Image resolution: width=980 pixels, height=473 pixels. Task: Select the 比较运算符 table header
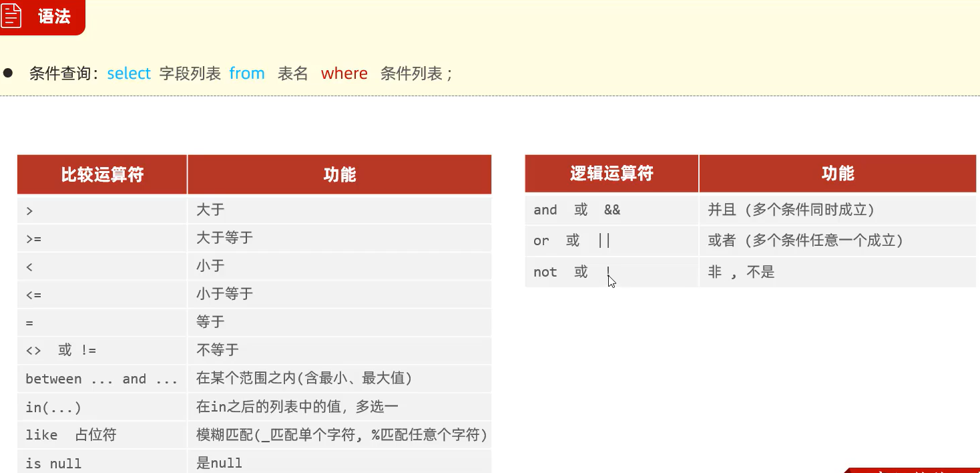tap(102, 175)
